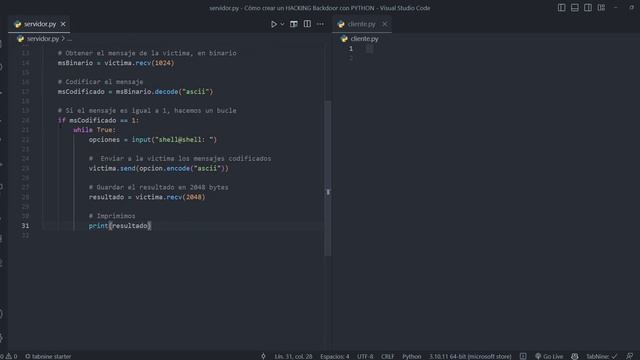Click the tabnine starter status item

48,356
